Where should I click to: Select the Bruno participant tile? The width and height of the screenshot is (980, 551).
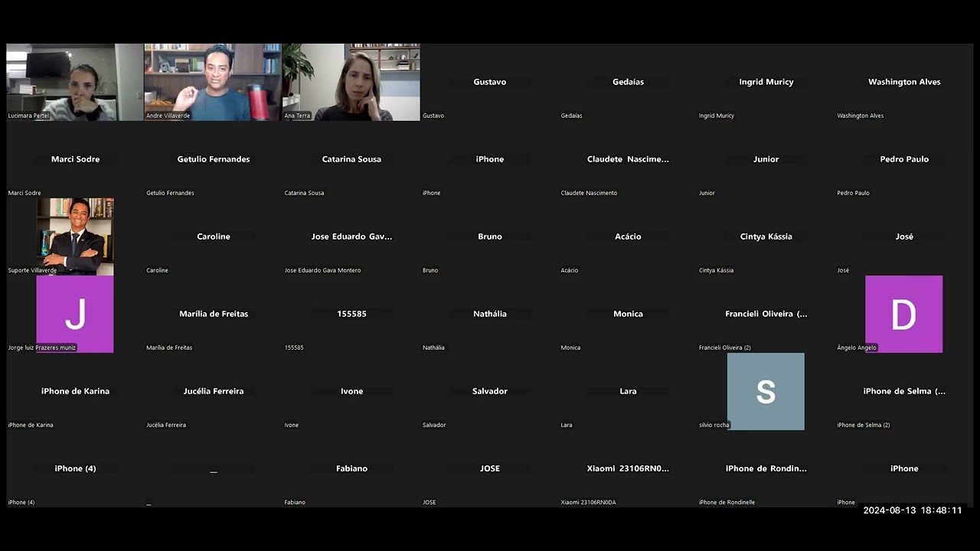(490, 236)
